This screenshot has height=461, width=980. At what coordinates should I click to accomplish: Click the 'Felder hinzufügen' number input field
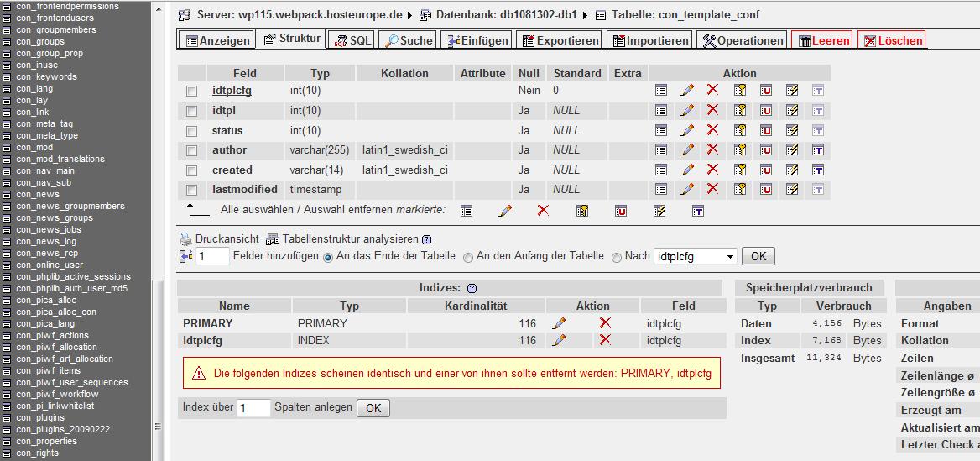tap(213, 256)
